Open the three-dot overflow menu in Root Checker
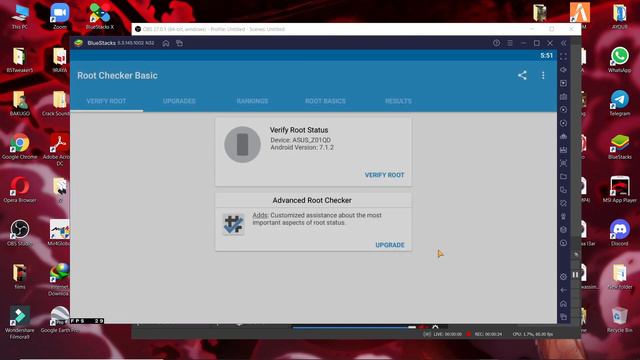This screenshot has width=640, height=360. 543,75
